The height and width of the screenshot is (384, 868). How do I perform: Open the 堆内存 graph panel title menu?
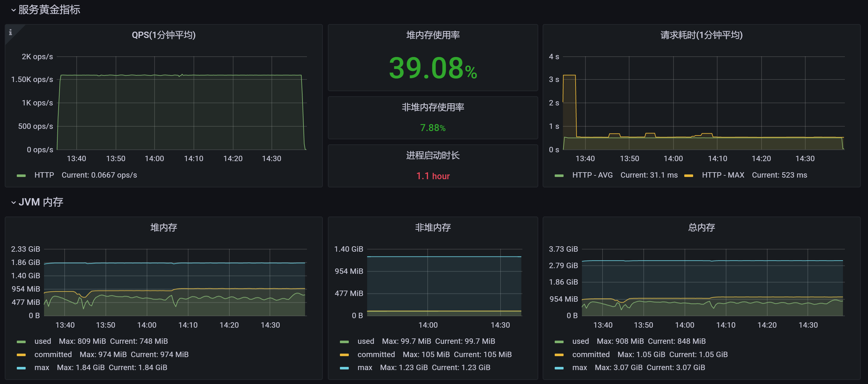click(x=163, y=227)
